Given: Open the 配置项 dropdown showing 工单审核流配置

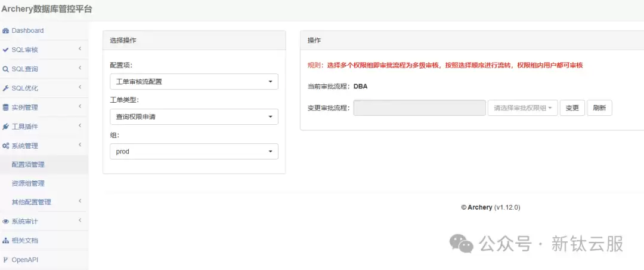Looking at the screenshot, I should [x=194, y=81].
